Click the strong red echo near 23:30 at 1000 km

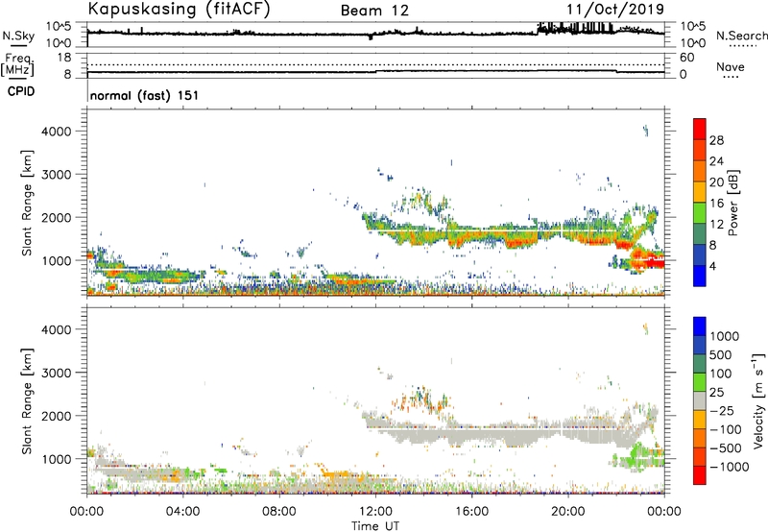coord(654,263)
